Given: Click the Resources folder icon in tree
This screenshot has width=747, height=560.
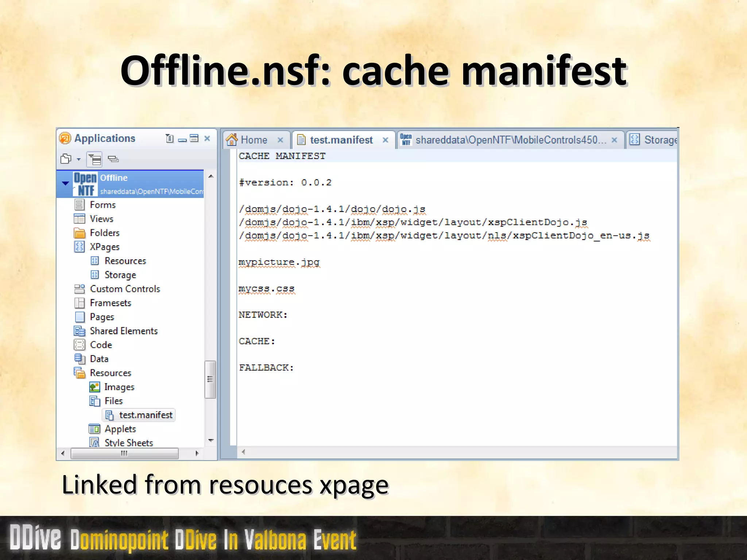Looking at the screenshot, I should tap(80, 373).
